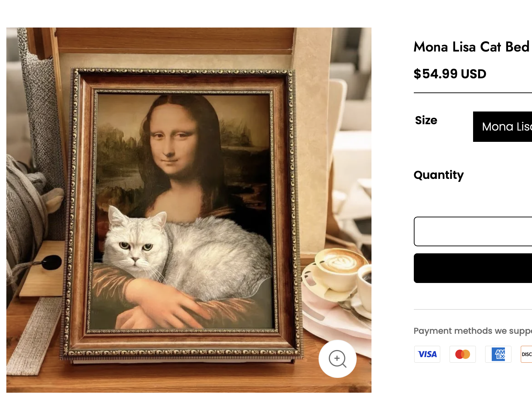Click the Discover payment icon
The height and width of the screenshot is (398, 532).
pyautogui.click(x=527, y=354)
